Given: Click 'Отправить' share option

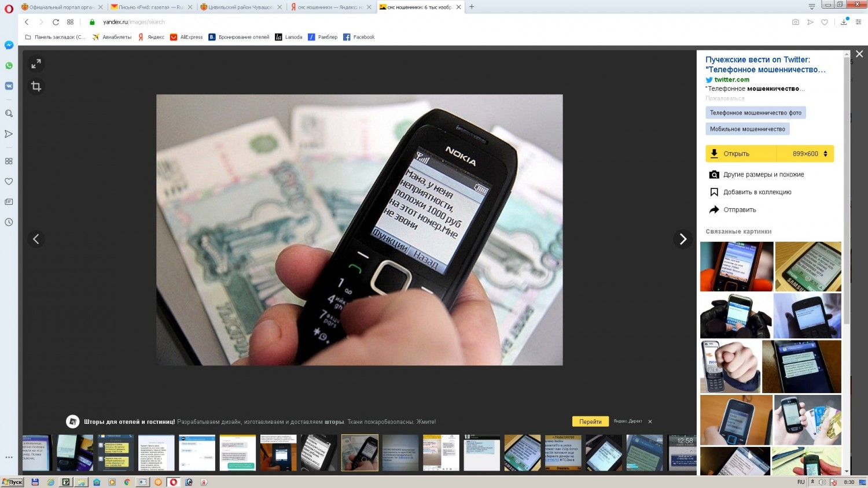Looking at the screenshot, I should coord(733,210).
